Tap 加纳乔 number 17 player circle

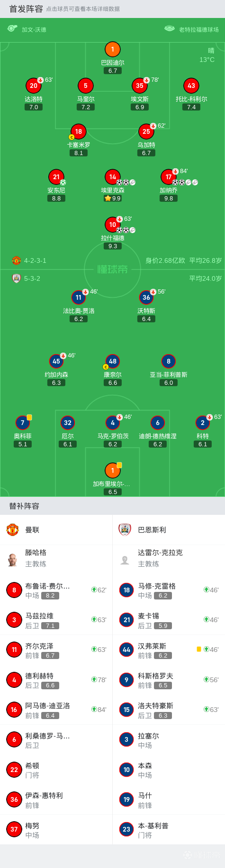pyautogui.click(x=169, y=177)
